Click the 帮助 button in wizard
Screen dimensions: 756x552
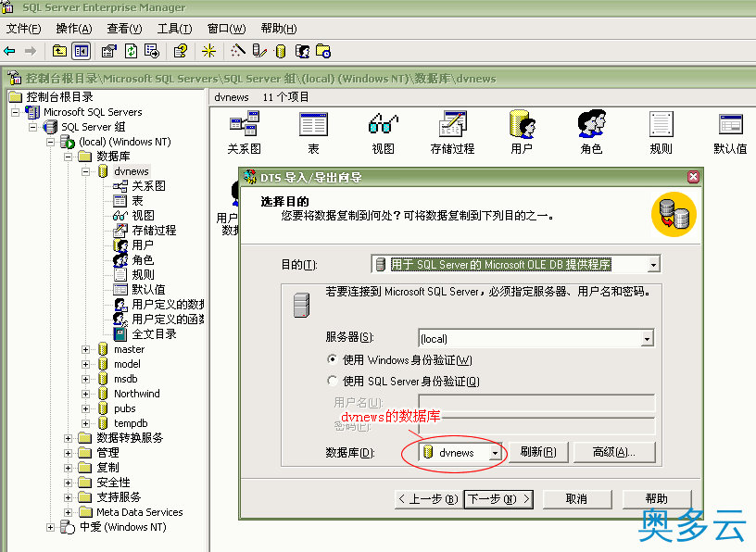click(x=656, y=499)
